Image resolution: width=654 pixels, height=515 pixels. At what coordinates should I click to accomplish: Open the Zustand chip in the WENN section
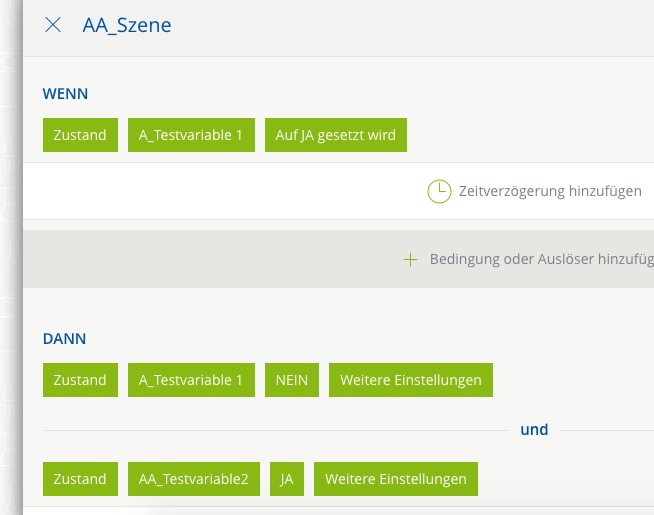80,135
